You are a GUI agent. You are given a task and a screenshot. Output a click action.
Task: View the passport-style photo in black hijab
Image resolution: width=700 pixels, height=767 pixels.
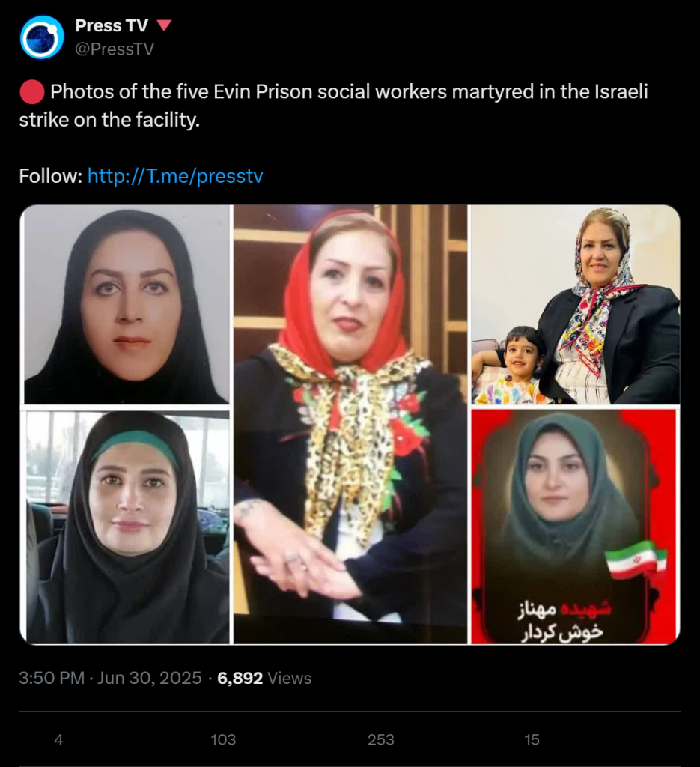pyautogui.click(x=125, y=305)
